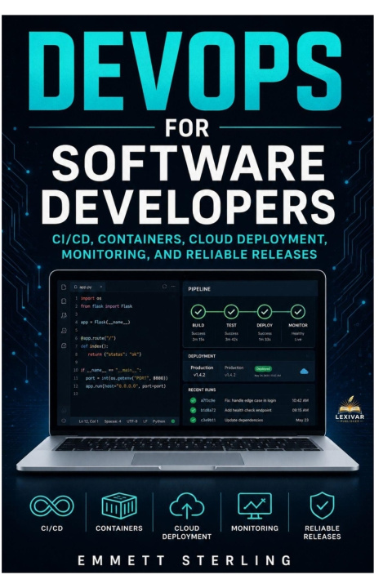This screenshot has height=588, width=392.
Task: Select bold 'Production v1.4.2' entry
Action: [x=202, y=371]
